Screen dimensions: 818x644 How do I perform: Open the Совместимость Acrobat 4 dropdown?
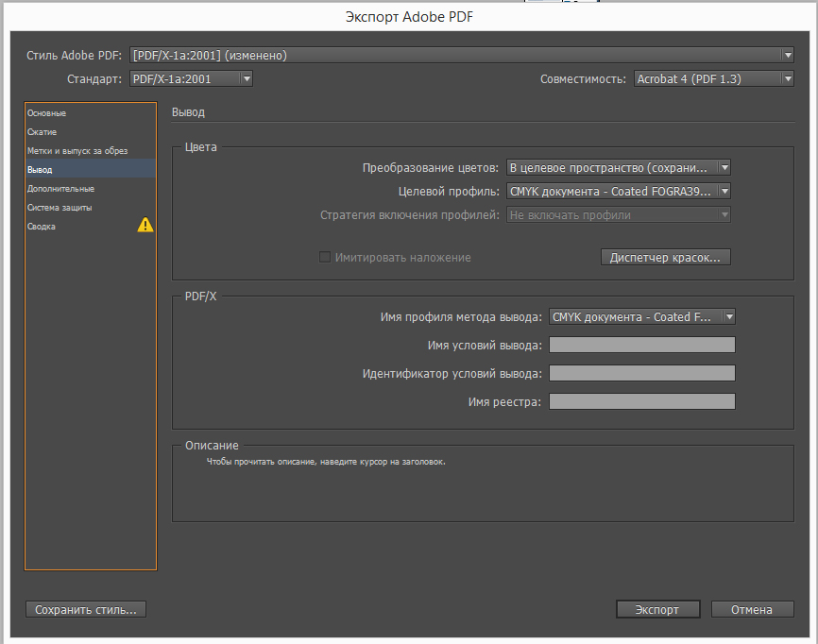(x=714, y=78)
